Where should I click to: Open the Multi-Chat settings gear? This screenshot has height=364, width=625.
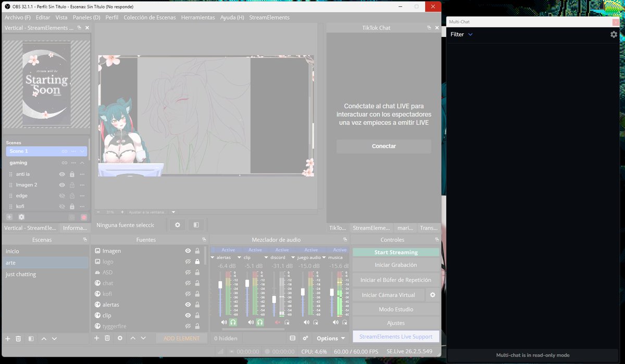[x=614, y=34]
